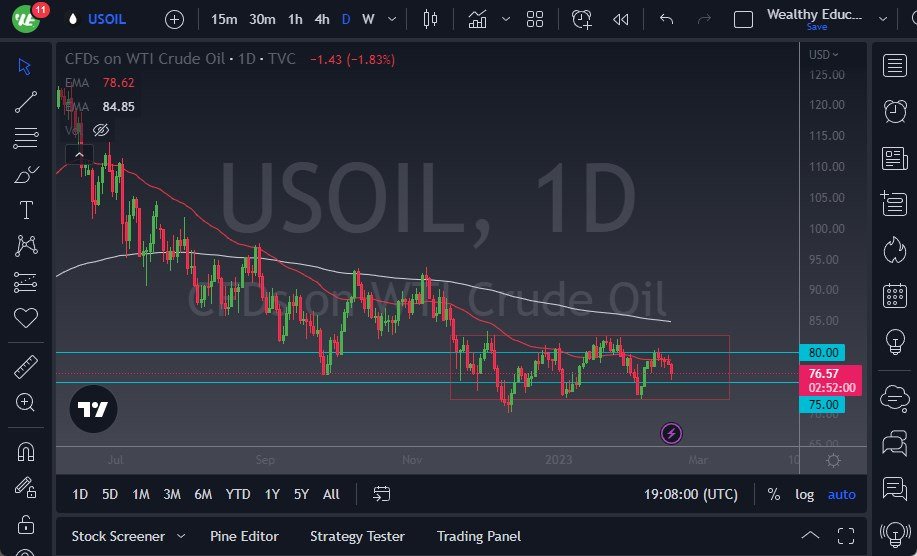917x556 pixels.
Task: Select the text annotation tool
Action: tap(26, 209)
